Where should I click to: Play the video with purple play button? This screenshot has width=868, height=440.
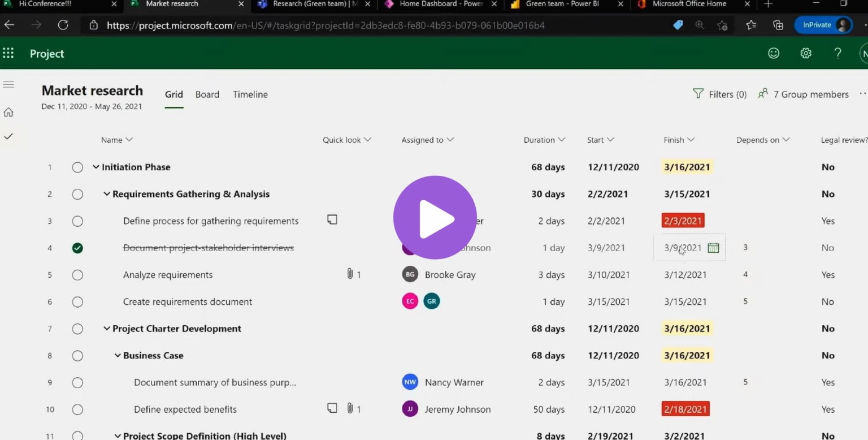coord(435,218)
